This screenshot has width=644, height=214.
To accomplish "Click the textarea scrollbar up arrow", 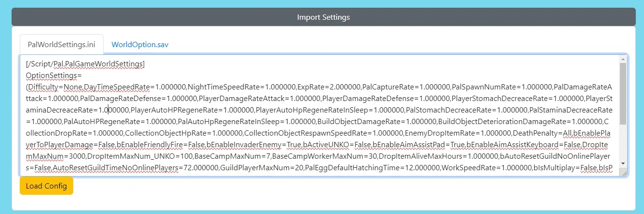I will [x=623, y=59].
